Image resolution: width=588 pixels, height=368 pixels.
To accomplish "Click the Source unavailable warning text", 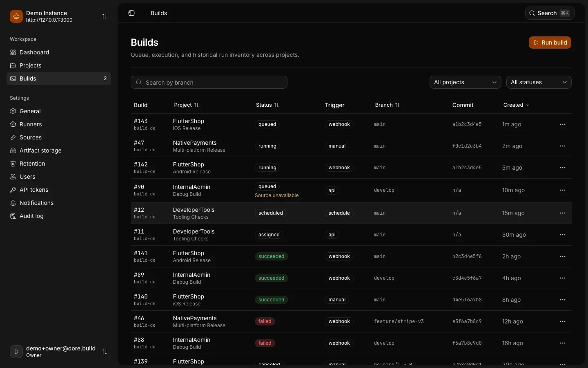I will point(276,195).
